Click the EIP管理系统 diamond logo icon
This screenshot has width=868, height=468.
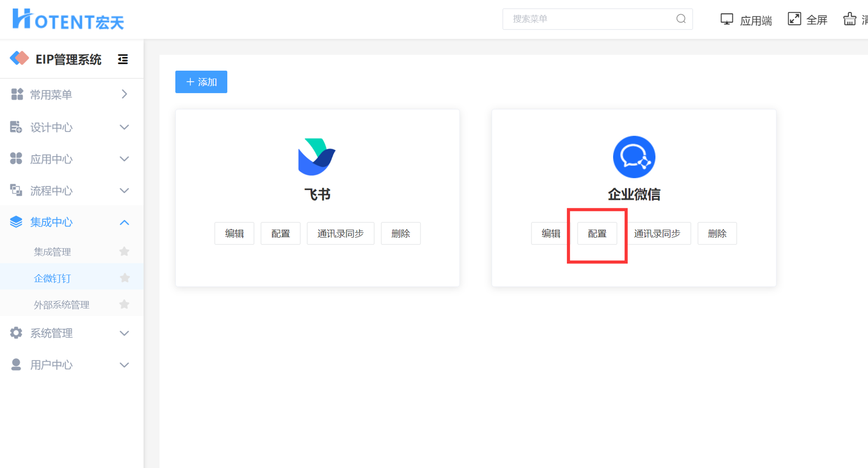click(19, 59)
